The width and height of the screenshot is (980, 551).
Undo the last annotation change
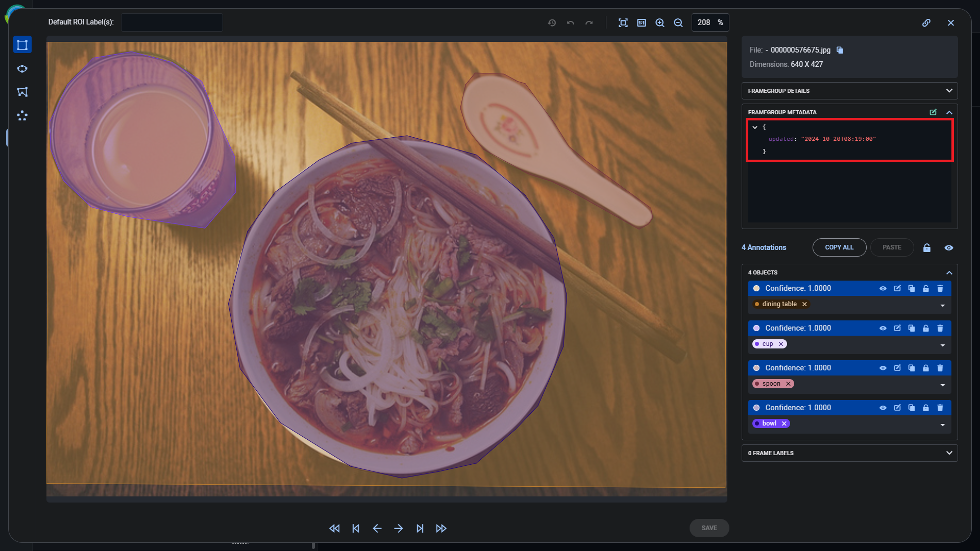[x=571, y=22]
